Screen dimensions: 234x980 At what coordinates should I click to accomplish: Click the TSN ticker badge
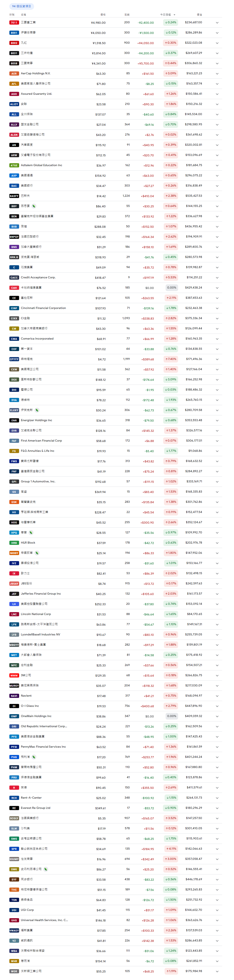click(x=14, y=900)
